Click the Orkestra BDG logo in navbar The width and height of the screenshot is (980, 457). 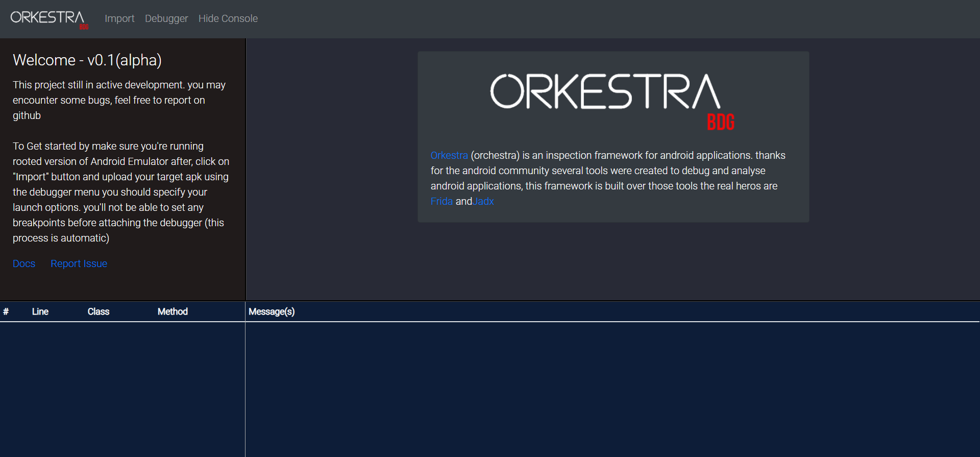pos(50,19)
